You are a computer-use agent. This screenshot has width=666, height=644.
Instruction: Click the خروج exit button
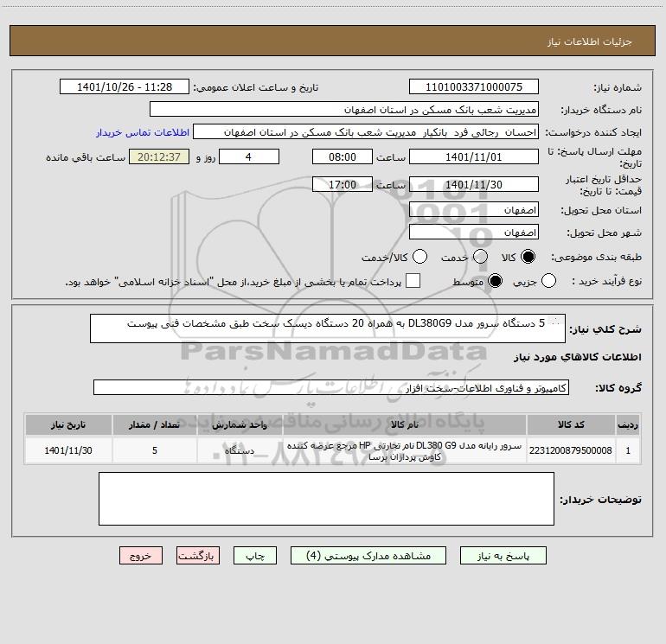[x=141, y=556]
